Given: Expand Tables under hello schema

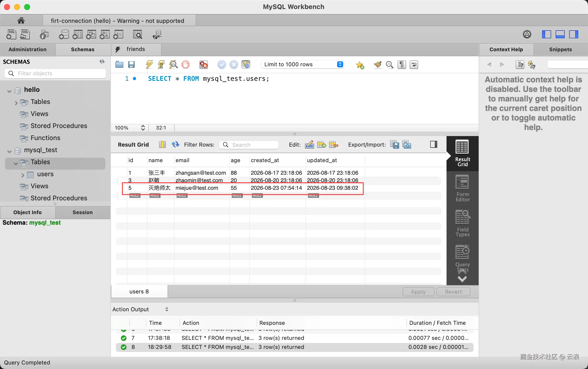Looking at the screenshot, I should [x=16, y=103].
